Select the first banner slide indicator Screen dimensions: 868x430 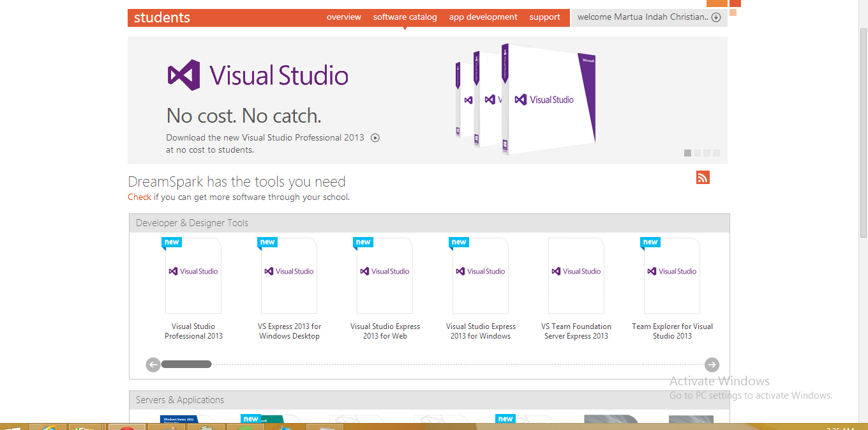(687, 153)
